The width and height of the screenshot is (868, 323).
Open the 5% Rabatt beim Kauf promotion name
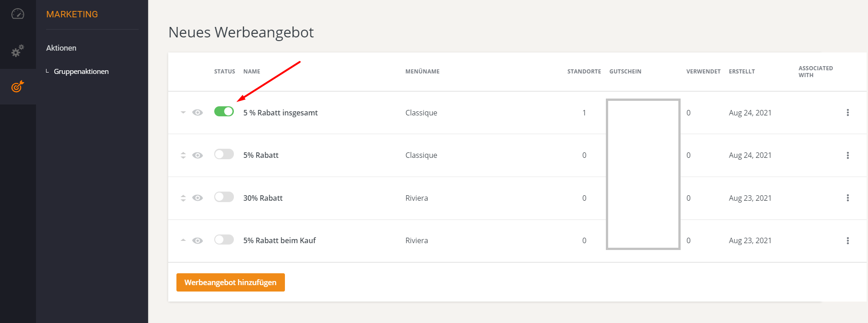pos(279,241)
